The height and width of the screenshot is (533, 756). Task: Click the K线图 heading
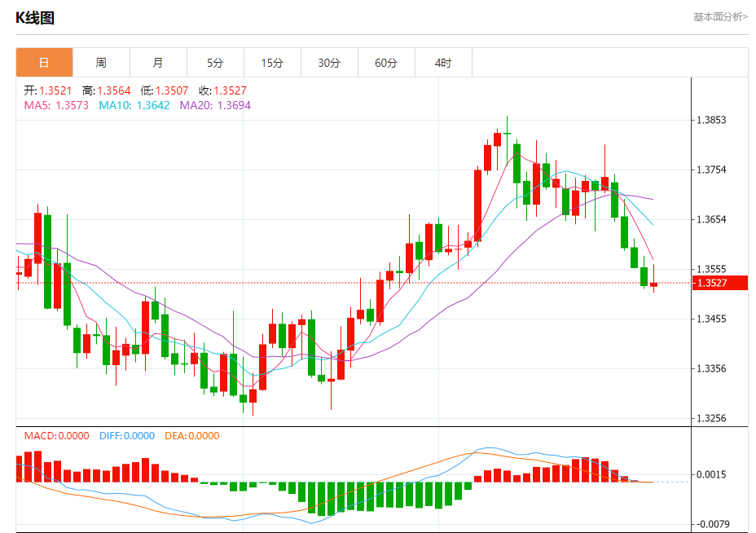tap(35, 18)
